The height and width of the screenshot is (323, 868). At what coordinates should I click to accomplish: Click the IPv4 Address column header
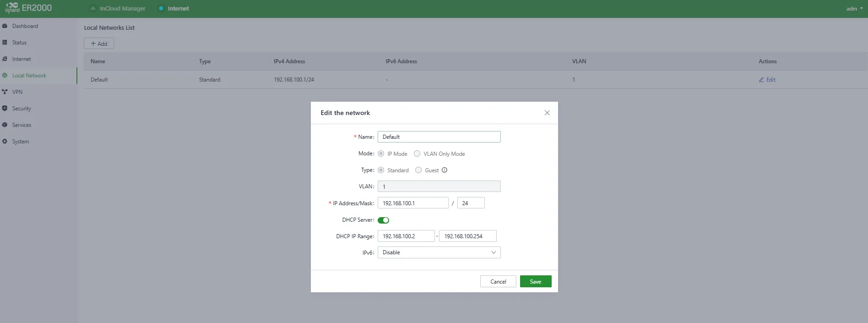click(289, 61)
